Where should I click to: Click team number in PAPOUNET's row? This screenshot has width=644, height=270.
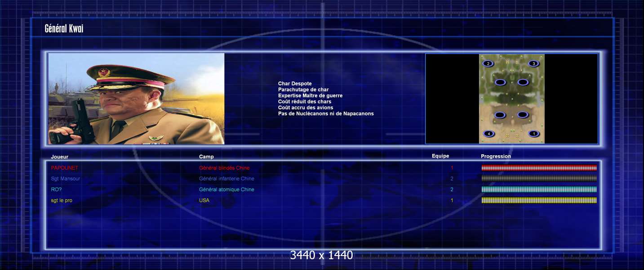pyautogui.click(x=452, y=168)
